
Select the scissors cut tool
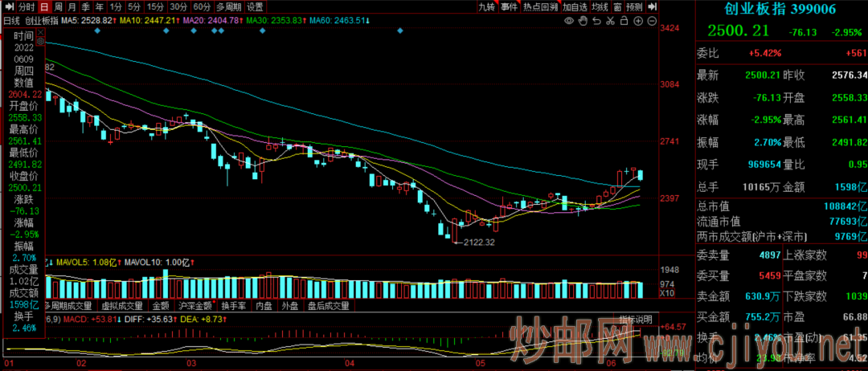coord(610,21)
